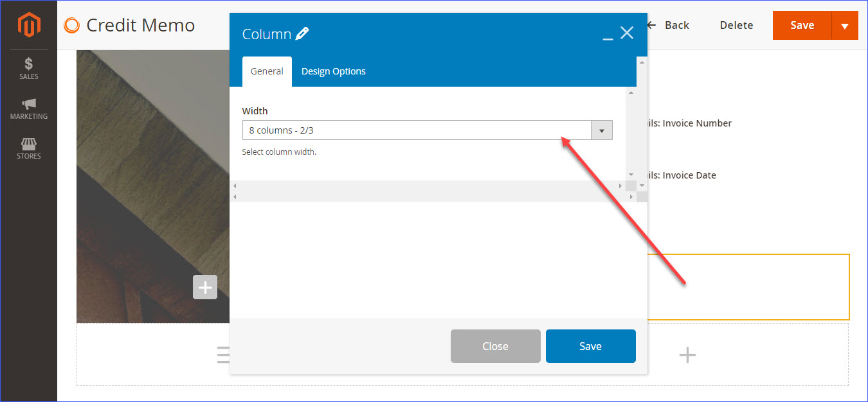
Task: Open the Sales menu in sidebar
Action: pos(28,68)
